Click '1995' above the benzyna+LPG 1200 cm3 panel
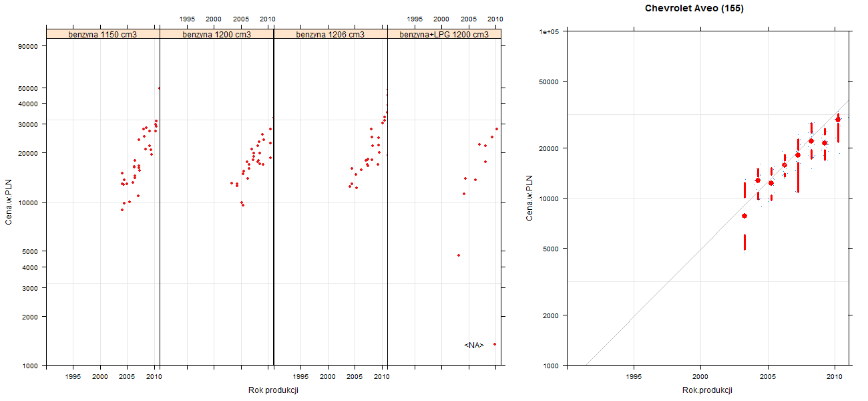The width and height of the screenshot is (868, 401). tap(415, 19)
